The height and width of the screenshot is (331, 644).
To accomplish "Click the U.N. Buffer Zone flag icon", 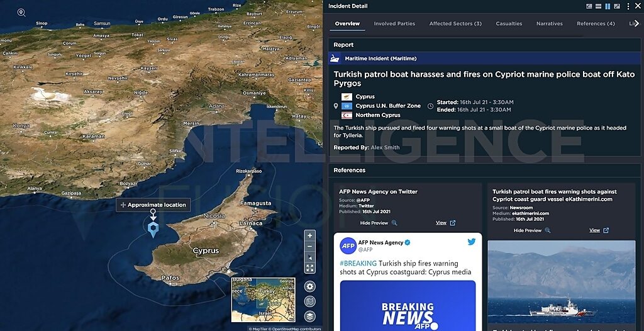I will (347, 106).
